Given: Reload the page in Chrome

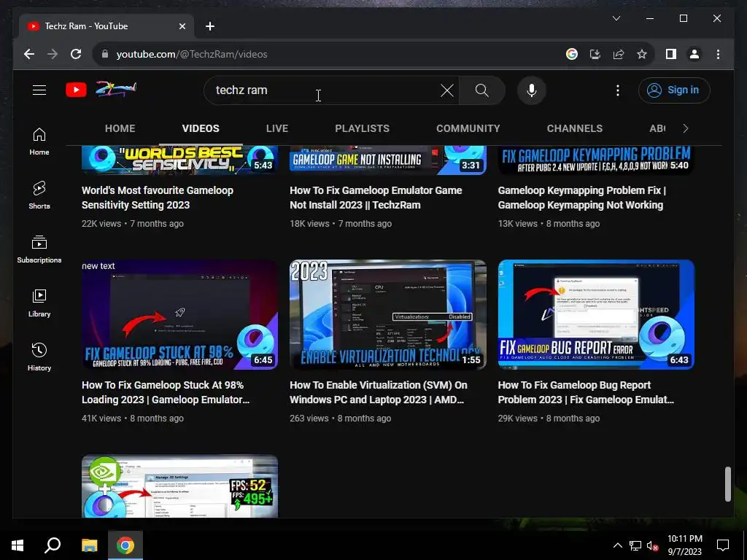Looking at the screenshot, I should click(76, 54).
